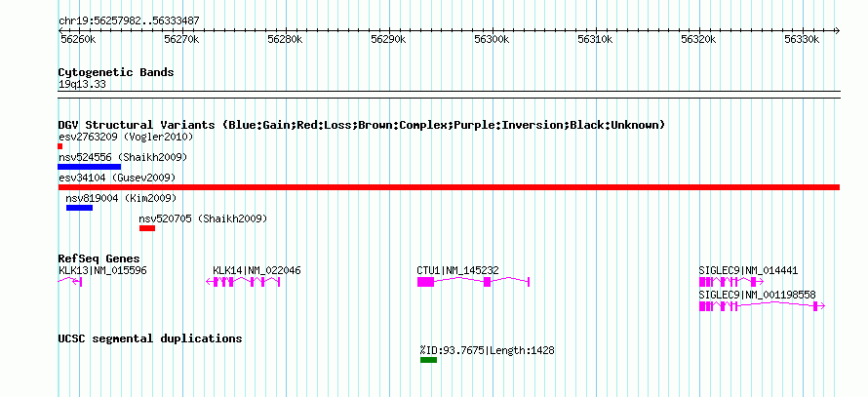
Task: Click the CTU1 gene exon structure
Action: (x=474, y=282)
